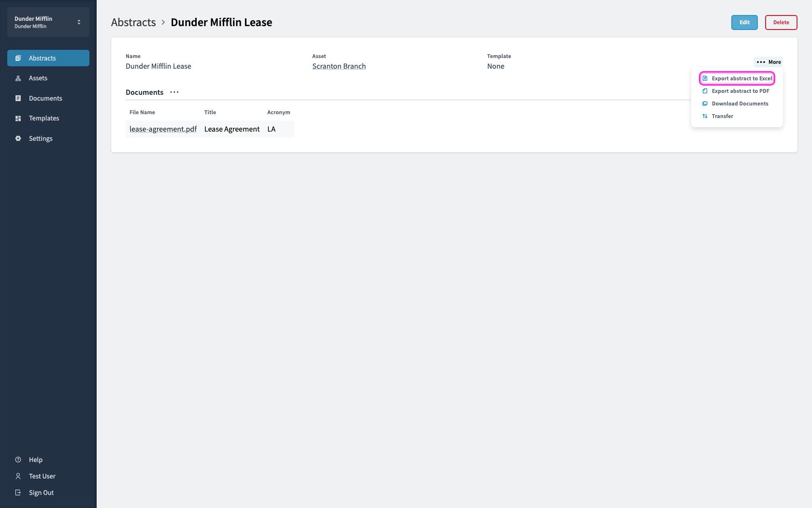Click the Sign Out icon
This screenshot has width=812, height=508.
click(18, 493)
